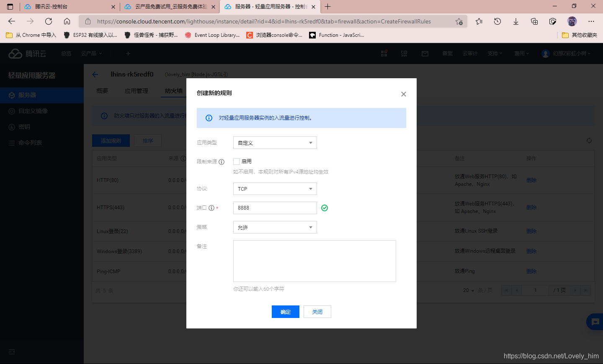Open the mail message icon in header
Image resolution: width=603 pixels, height=364 pixels.
click(425, 54)
